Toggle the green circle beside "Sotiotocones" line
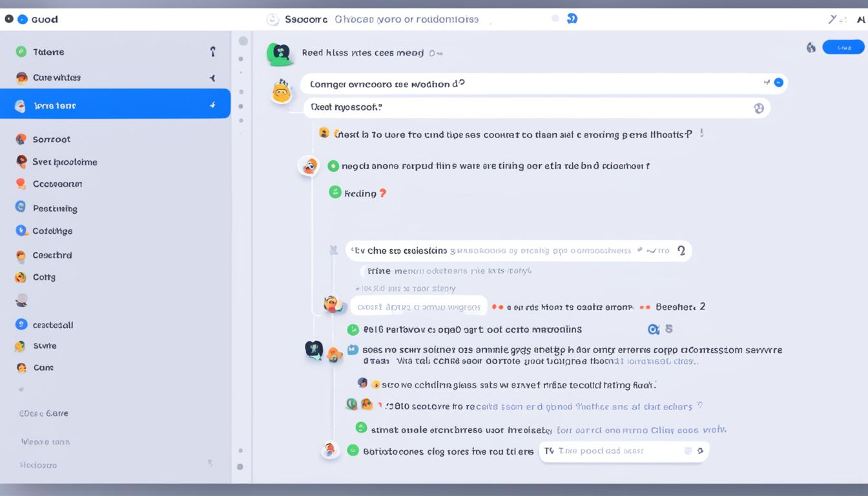868x496 pixels. (x=353, y=451)
